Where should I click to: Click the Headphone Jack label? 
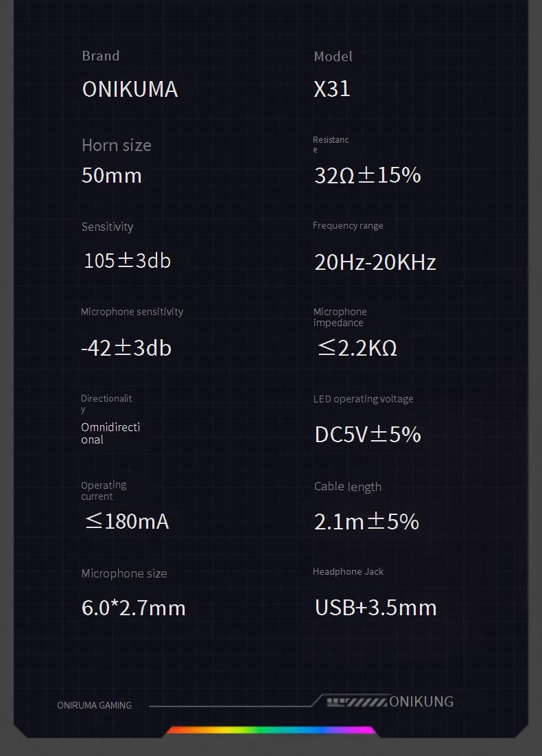tap(348, 571)
